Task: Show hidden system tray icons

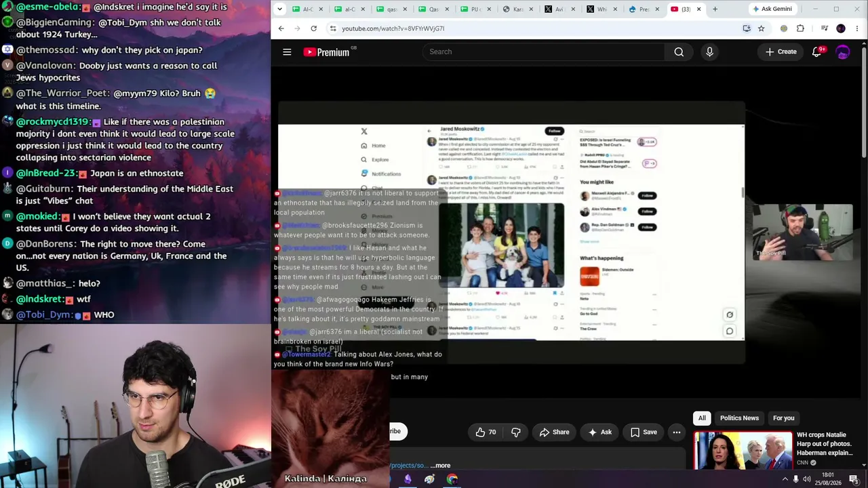Action: (x=785, y=479)
